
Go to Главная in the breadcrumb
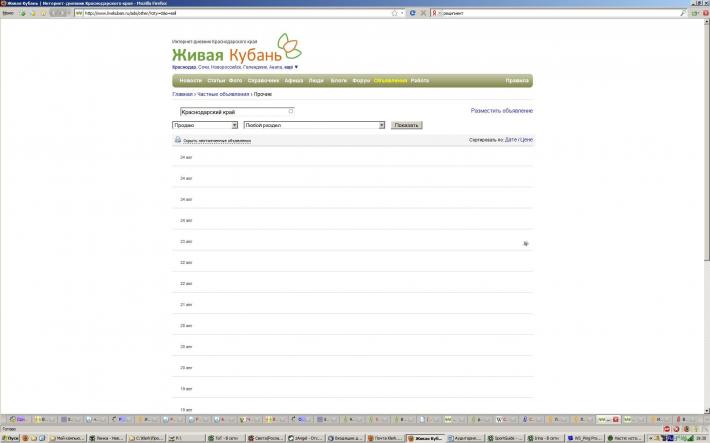tap(182, 94)
